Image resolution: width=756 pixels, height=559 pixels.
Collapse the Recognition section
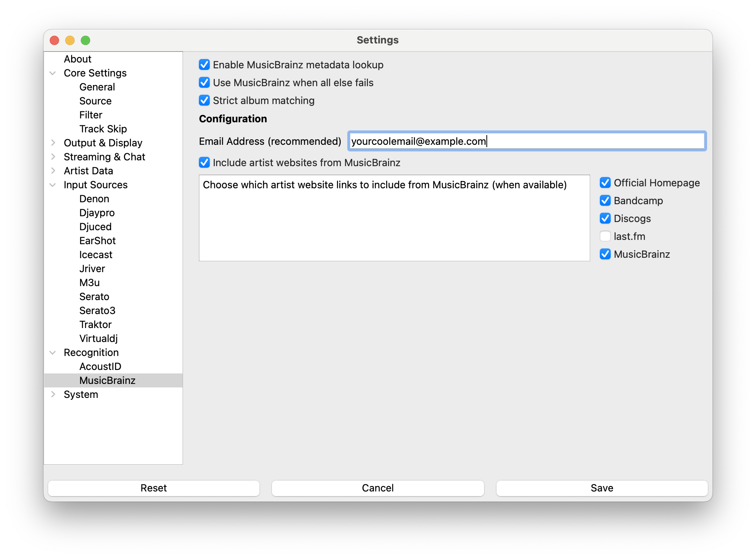point(53,352)
